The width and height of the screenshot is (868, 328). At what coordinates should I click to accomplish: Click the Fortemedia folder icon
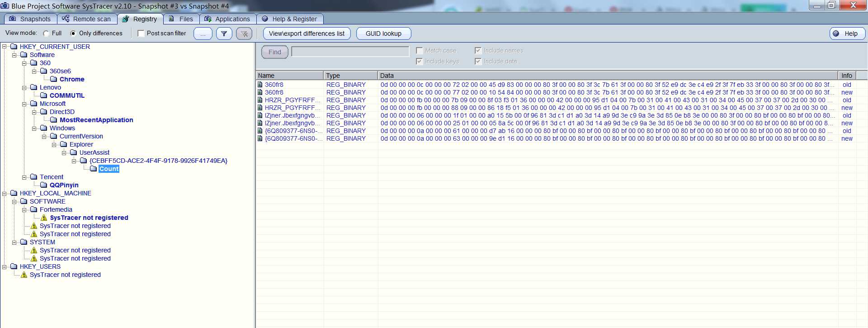34,209
